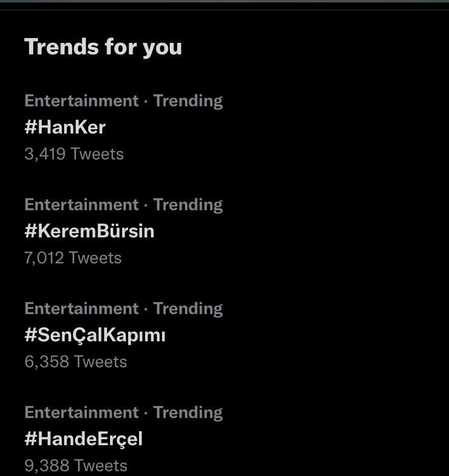Click the dot separator above #HanKer
449x476 pixels.
(x=146, y=101)
